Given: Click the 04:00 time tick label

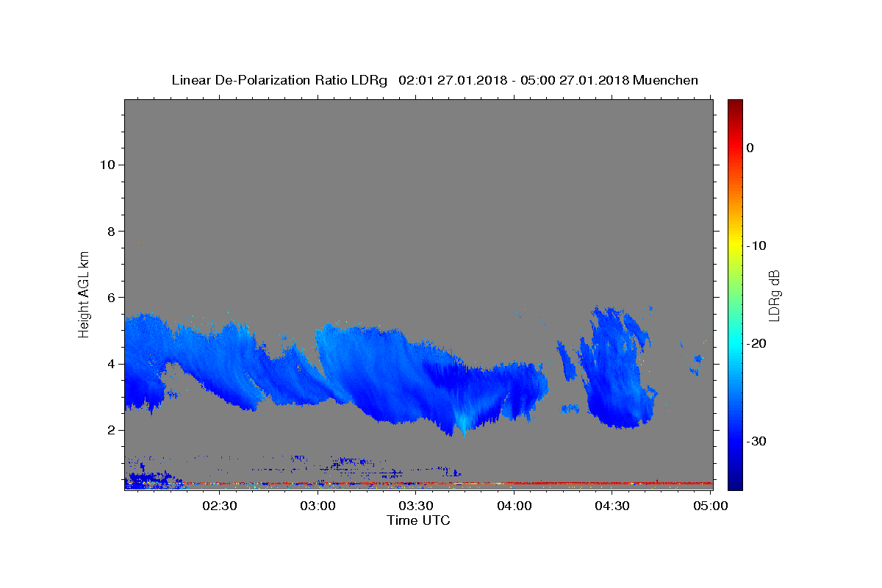Looking at the screenshot, I should [514, 506].
